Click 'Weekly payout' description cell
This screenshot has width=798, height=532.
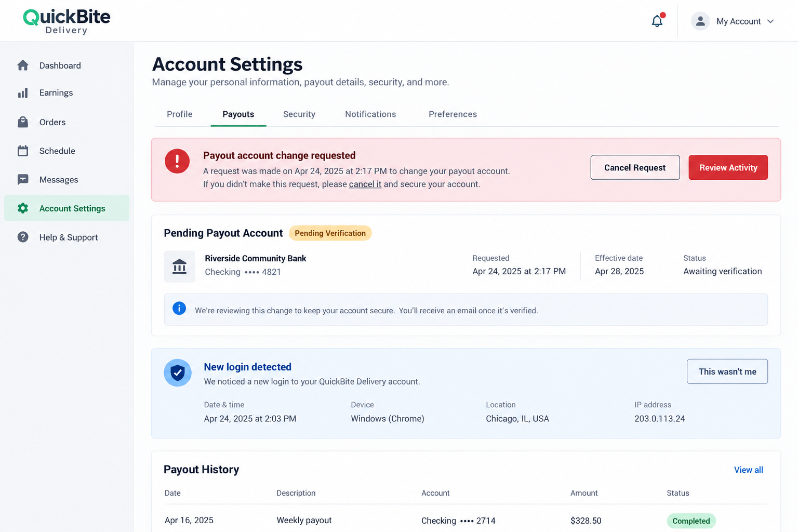[x=304, y=520]
